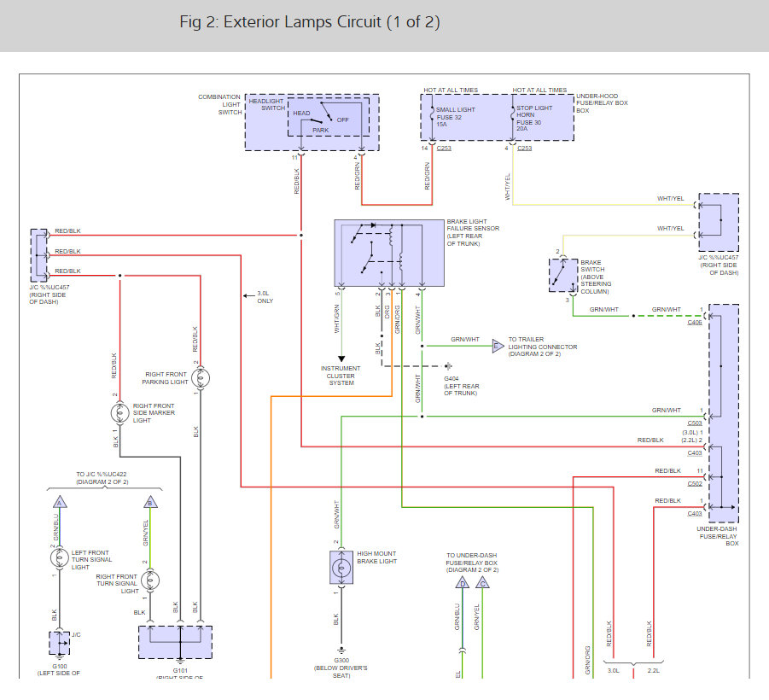The height and width of the screenshot is (700, 769).
Task: Click the PARK position label in switch
Action: [321, 130]
